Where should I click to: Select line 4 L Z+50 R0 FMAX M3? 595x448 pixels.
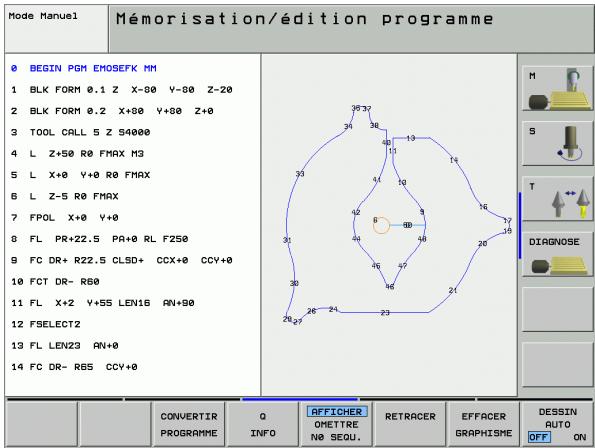(77, 154)
